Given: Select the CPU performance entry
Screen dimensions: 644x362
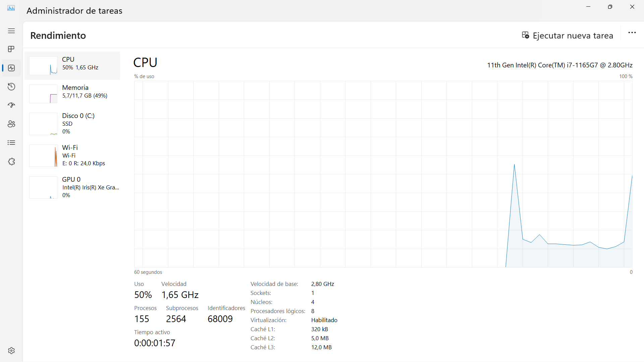Looking at the screenshot, I should point(72,65).
